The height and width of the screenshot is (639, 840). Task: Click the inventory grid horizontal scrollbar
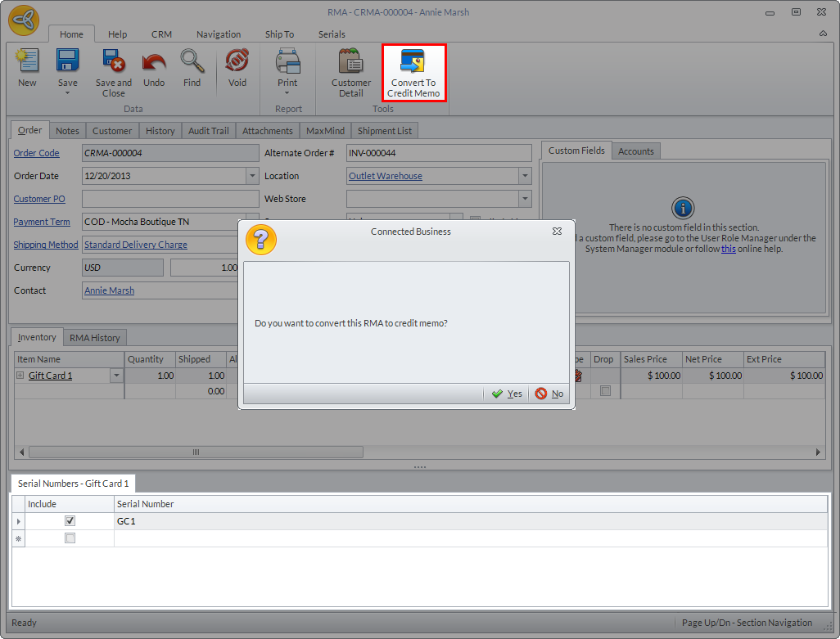coord(196,452)
